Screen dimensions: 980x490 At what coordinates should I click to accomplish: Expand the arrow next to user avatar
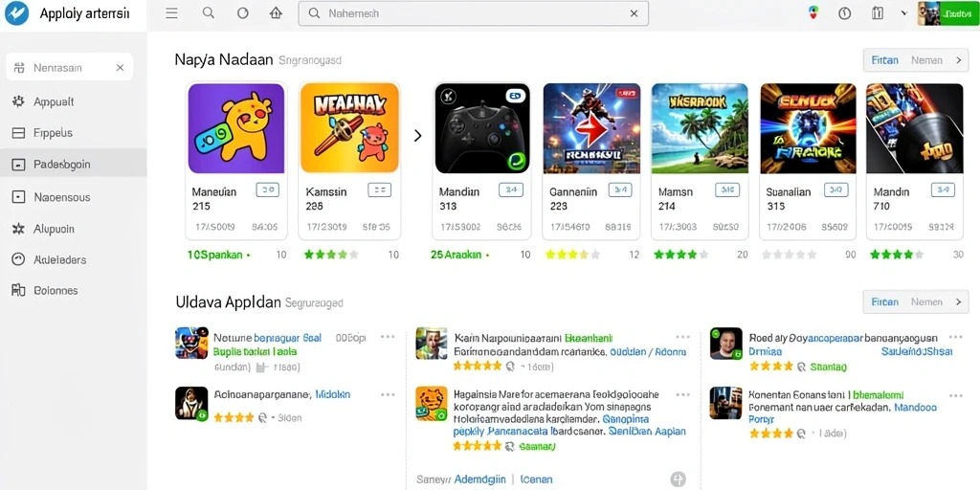pyautogui.click(x=903, y=13)
